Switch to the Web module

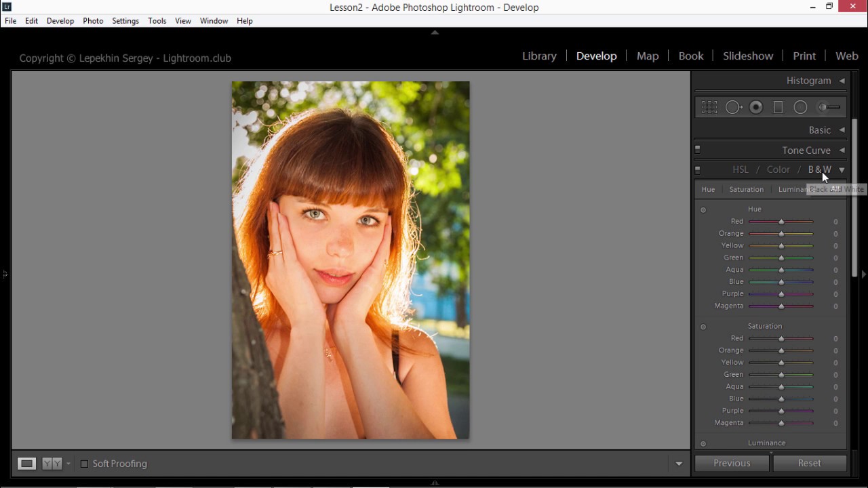[847, 56]
